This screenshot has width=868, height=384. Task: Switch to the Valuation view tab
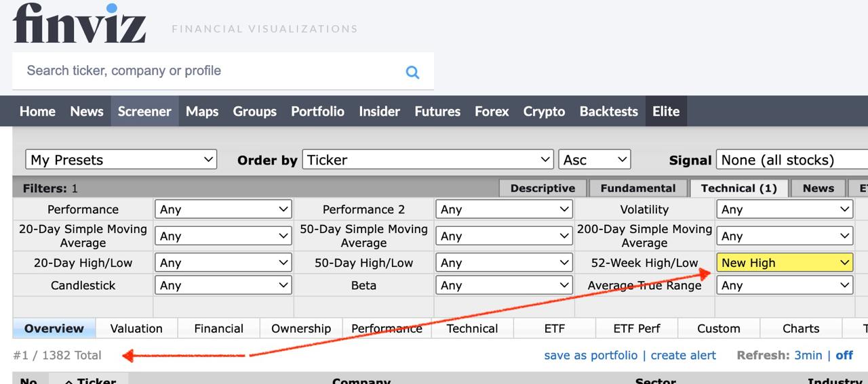coord(136,328)
